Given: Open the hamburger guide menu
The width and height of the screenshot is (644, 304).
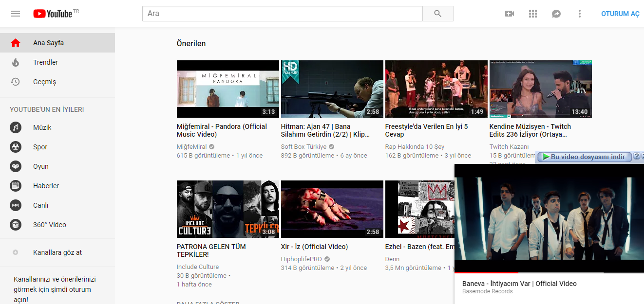Looking at the screenshot, I should (16, 14).
